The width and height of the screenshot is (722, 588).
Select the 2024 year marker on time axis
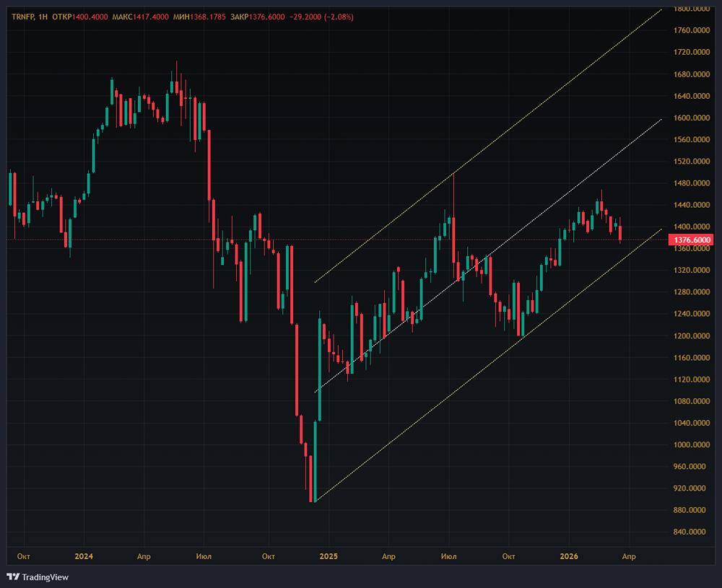(x=84, y=556)
